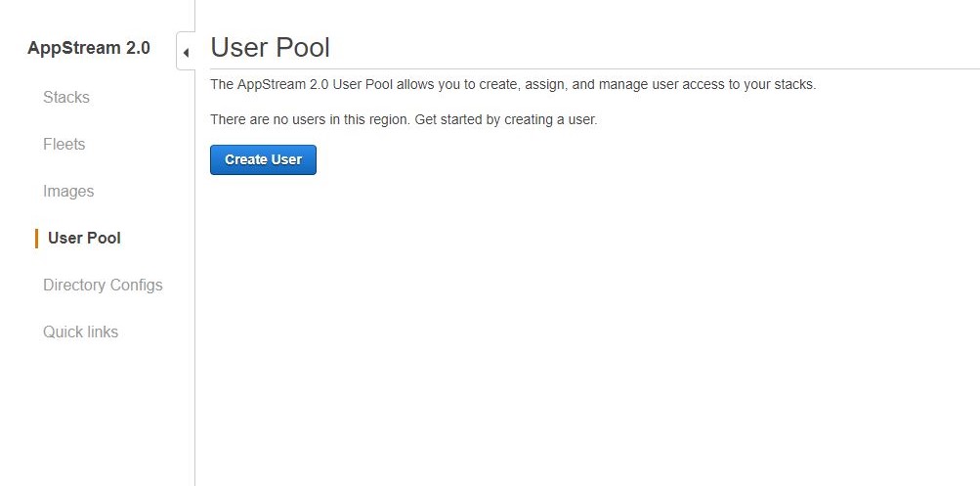The image size is (980, 486).
Task: Go to Fleets in the sidebar
Action: click(64, 145)
